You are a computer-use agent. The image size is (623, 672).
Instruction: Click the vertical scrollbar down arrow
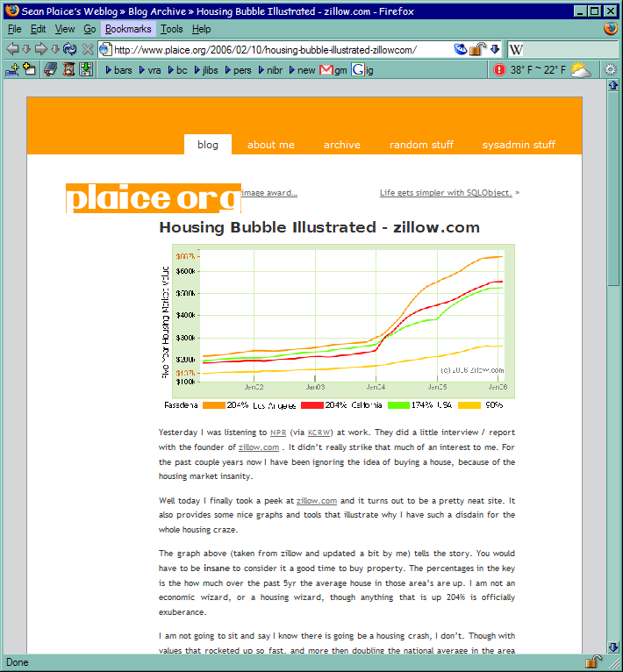click(x=613, y=647)
